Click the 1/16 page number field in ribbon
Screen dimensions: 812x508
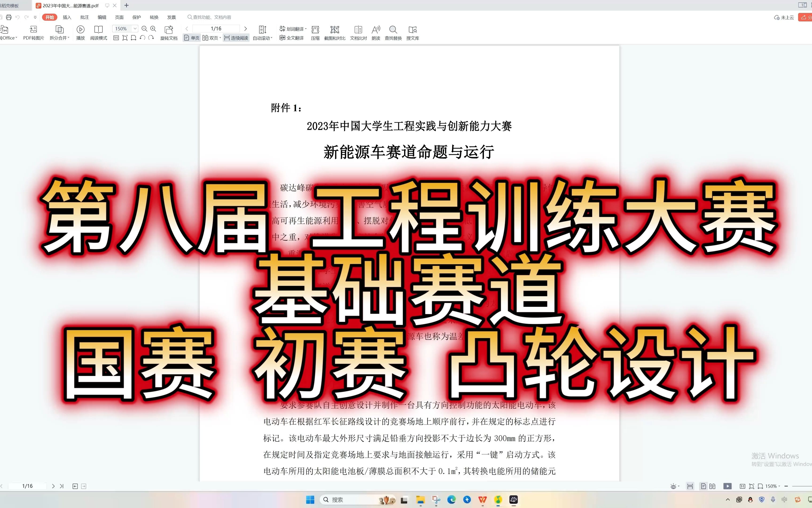216,28
